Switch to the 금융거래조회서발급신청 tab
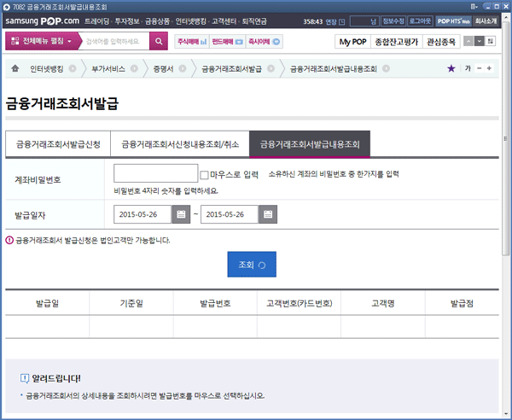512x420 pixels. pyautogui.click(x=58, y=145)
